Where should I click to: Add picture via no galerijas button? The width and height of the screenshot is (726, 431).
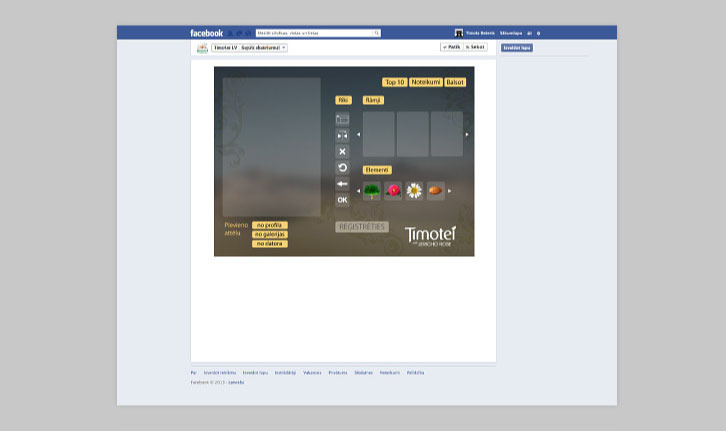(269, 234)
